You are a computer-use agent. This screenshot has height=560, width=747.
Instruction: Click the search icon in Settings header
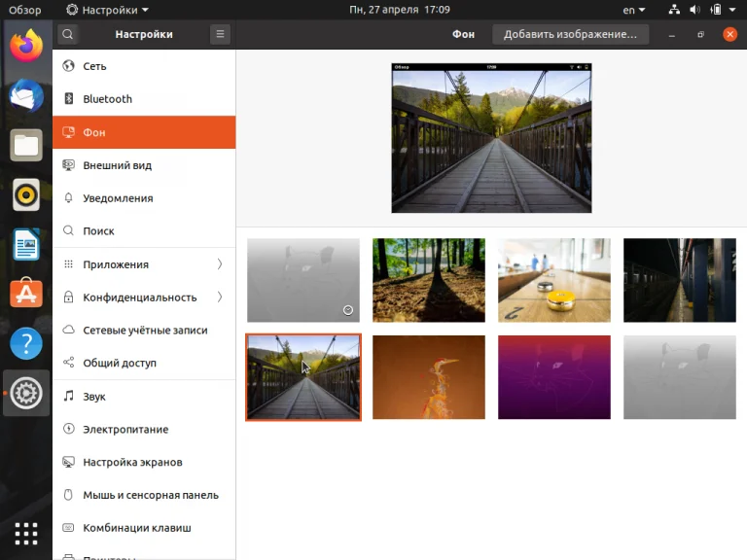[x=67, y=34]
